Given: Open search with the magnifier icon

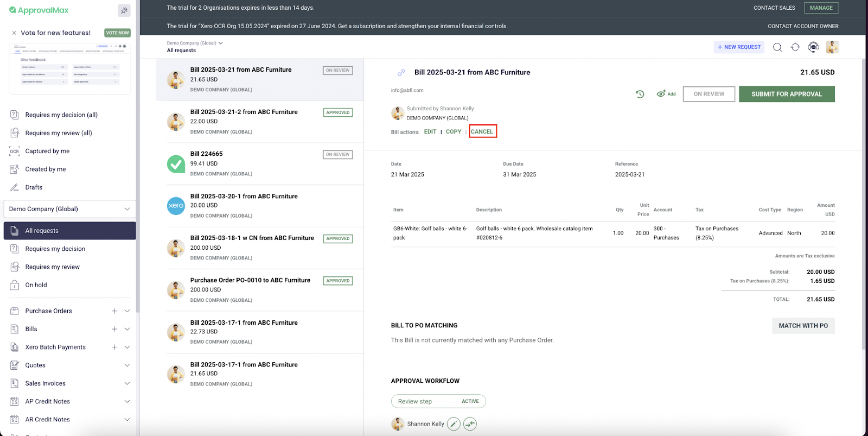Looking at the screenshot, I should point(777,47).
